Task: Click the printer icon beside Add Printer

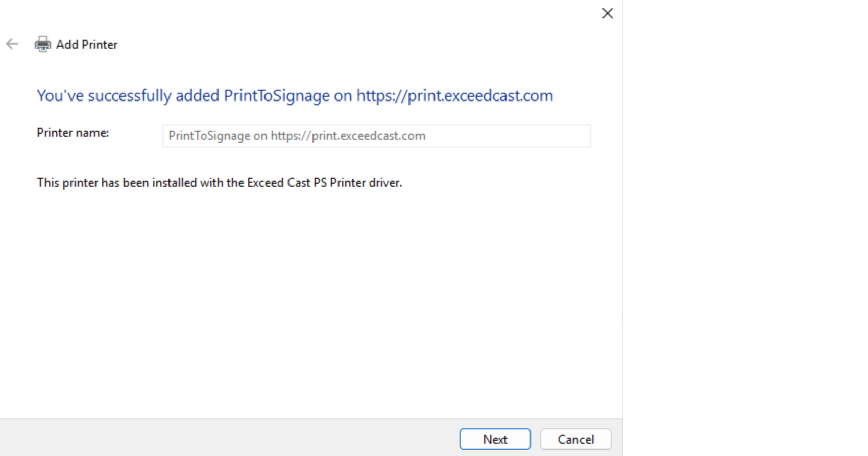Action: 42,44
